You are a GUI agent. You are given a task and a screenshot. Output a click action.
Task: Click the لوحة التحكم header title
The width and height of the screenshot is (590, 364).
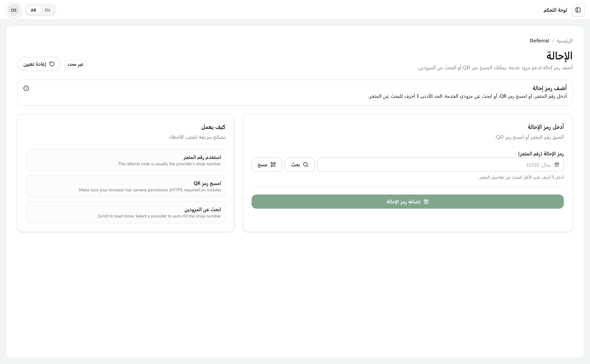coord(555,10)
